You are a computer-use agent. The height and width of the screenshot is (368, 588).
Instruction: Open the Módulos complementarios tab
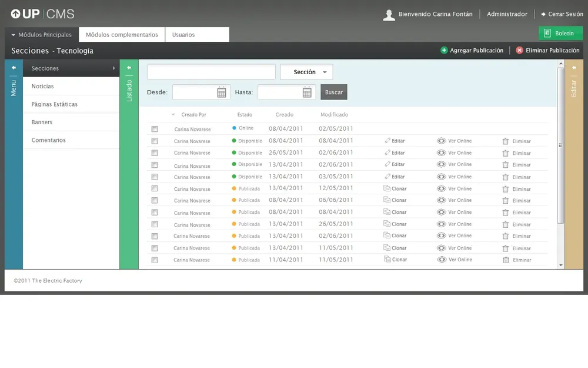coord(122,35)
